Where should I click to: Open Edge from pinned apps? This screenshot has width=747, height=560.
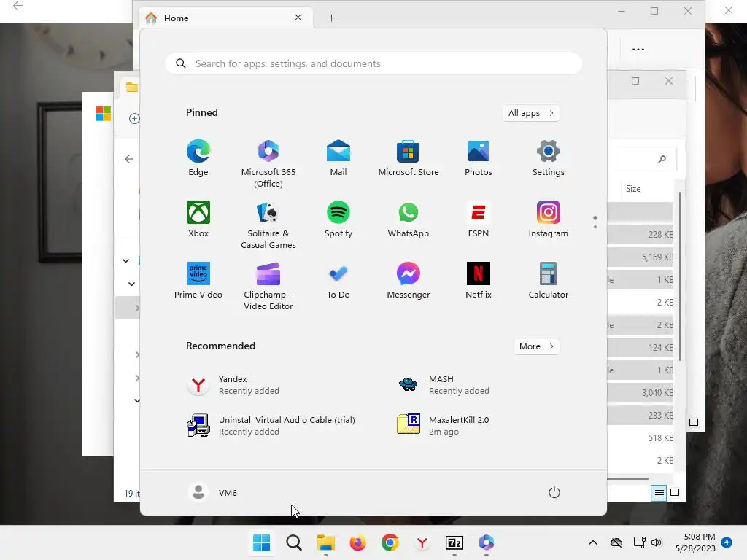[198, 158]
